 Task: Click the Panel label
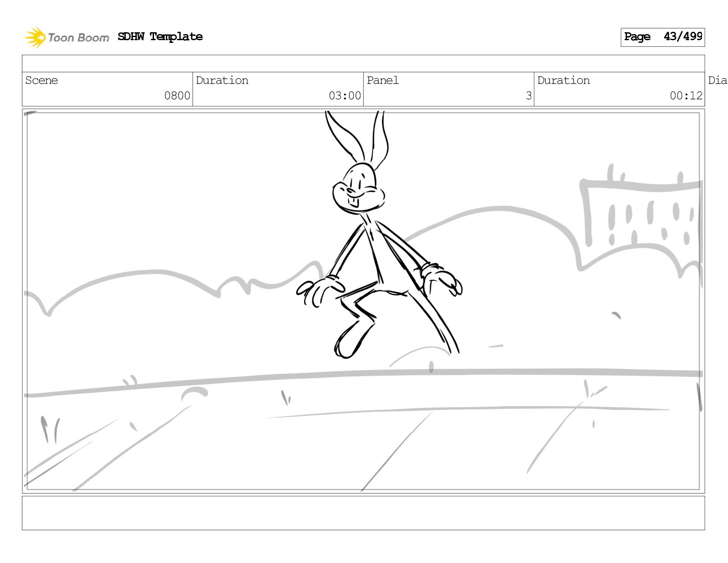click(383, 80)
